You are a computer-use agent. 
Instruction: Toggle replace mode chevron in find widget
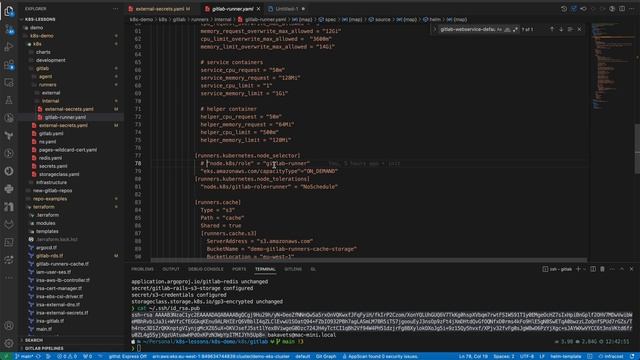tap(434, 29)
